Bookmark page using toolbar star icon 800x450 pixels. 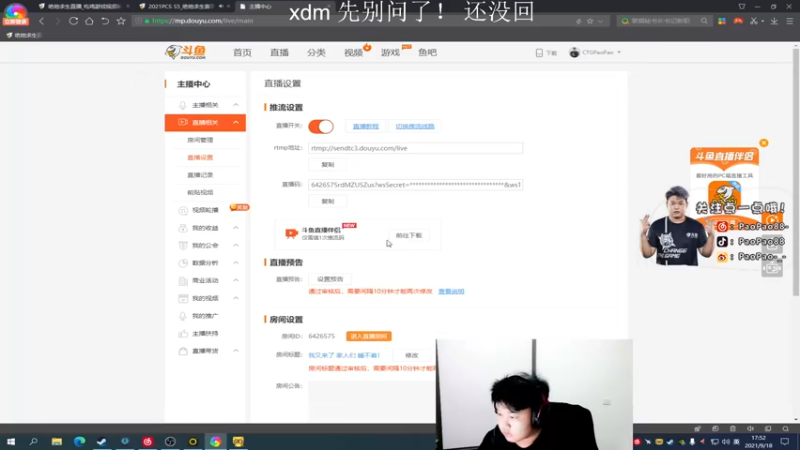pyautogui.click(x=121, y=21)
